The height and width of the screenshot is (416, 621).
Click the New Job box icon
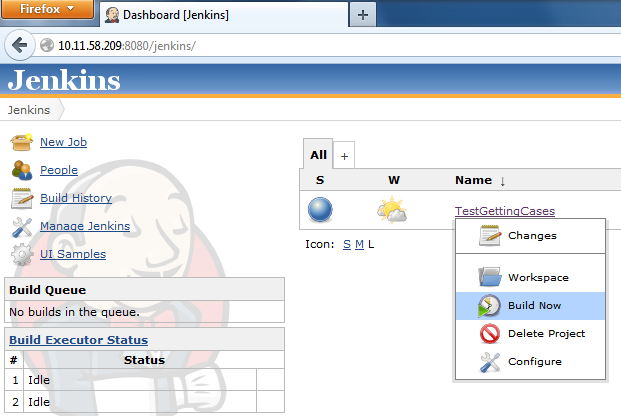[21, 142]
